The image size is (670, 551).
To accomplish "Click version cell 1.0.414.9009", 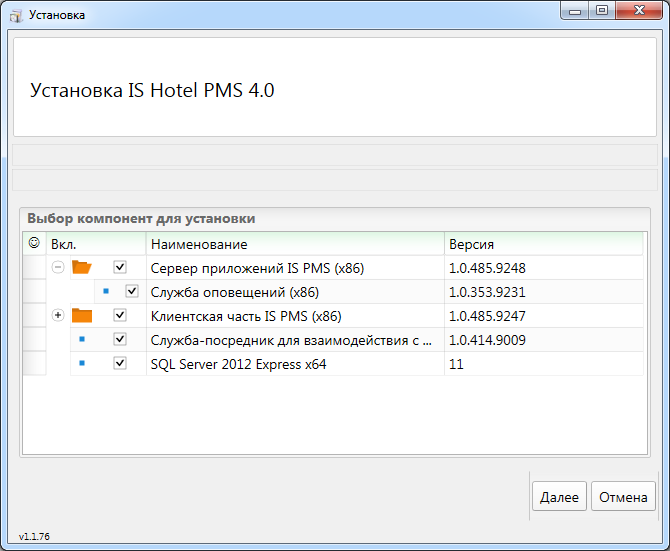I will (544, 340).
